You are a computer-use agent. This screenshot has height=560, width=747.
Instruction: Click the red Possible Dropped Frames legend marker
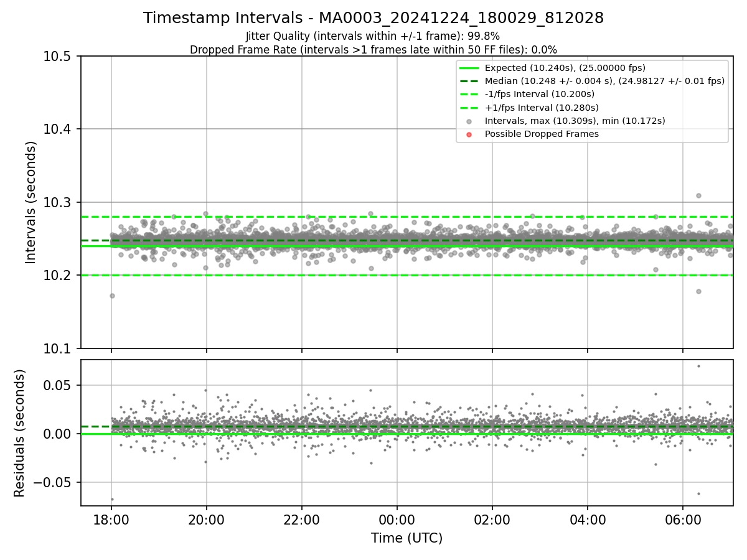(x=469, y=134)
